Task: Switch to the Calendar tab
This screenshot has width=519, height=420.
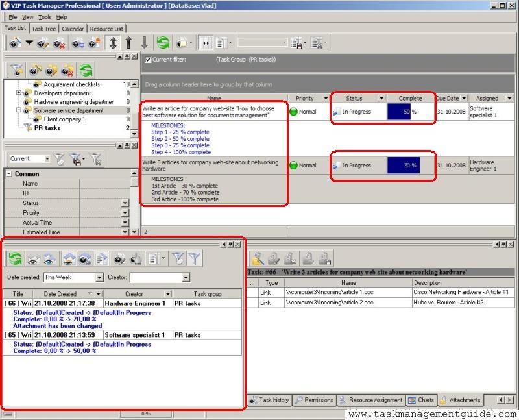Action: 73,29
